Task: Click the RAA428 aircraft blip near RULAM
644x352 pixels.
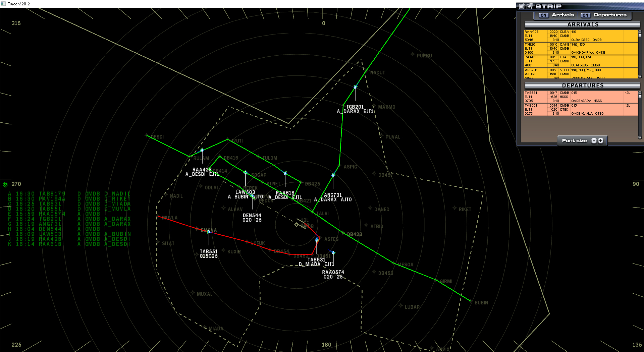Action: coord(202,151)
